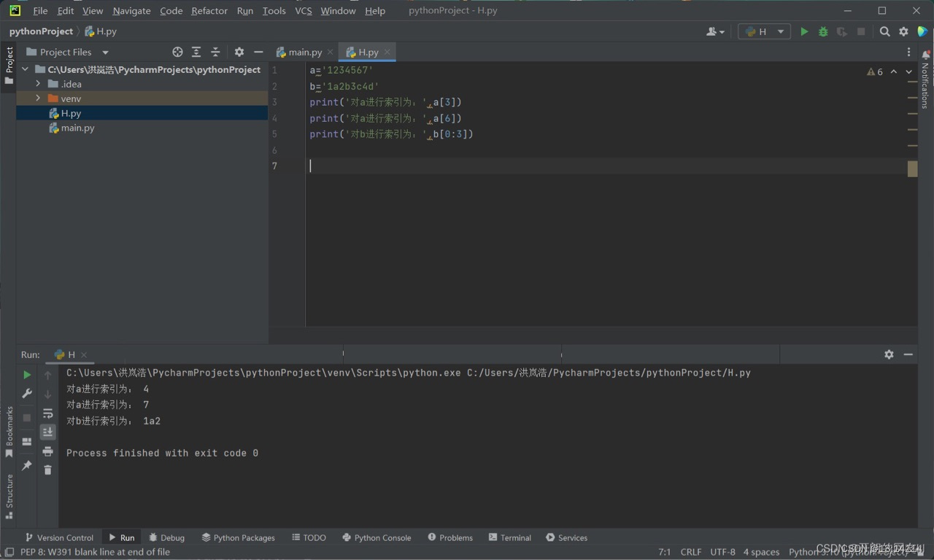
Task: Hide the project tool window
Action: [258, 52]
